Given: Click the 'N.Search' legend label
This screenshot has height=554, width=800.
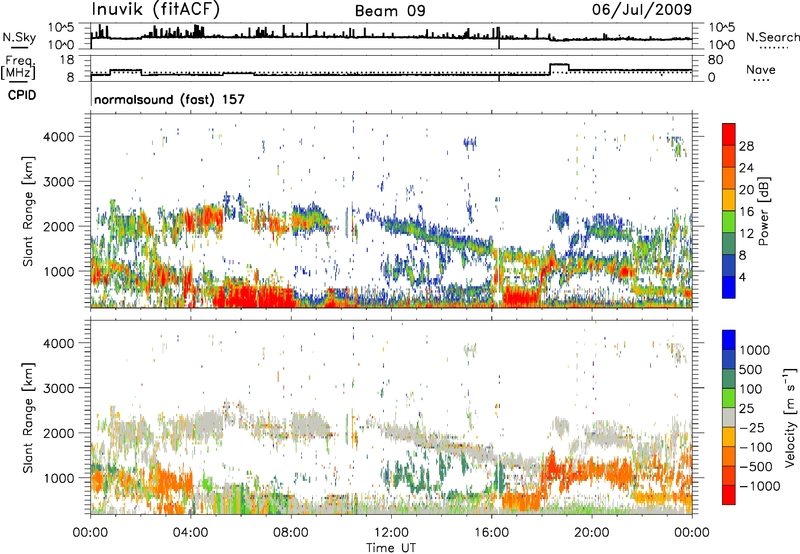Looking at the screenshot, I should pos(772,37).
